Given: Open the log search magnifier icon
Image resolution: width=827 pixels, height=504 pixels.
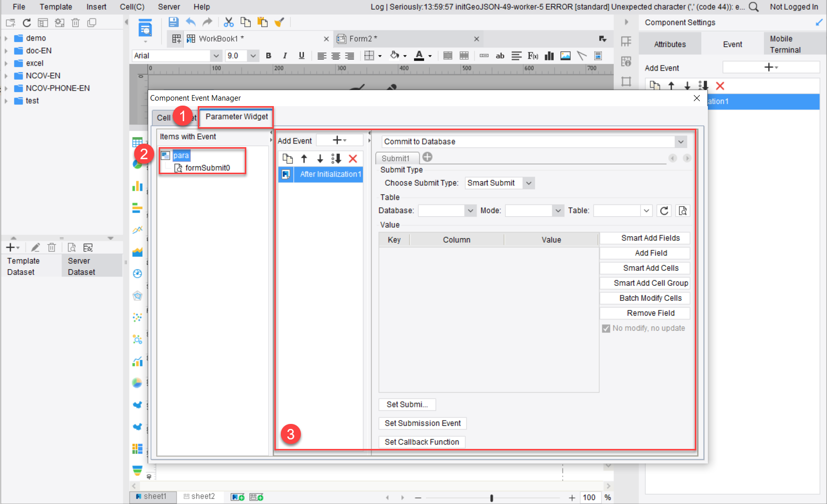Looking at the screenshot, I should tap(754, 7).
